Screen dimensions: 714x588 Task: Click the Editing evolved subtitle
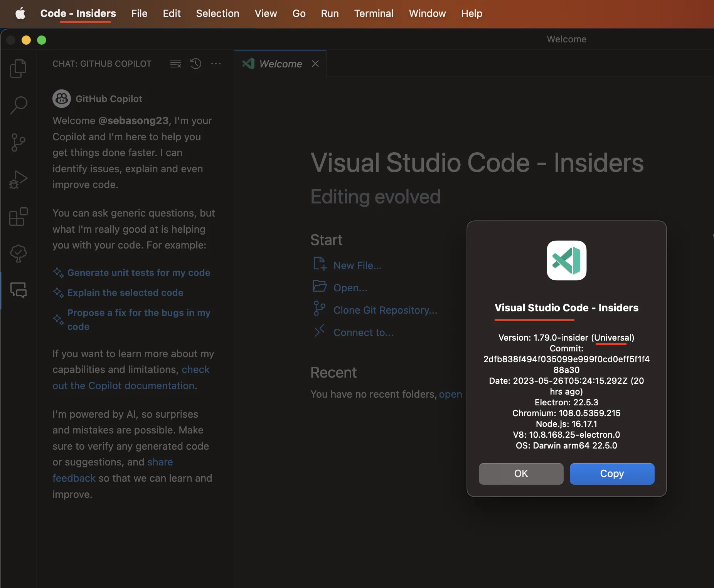376,197
